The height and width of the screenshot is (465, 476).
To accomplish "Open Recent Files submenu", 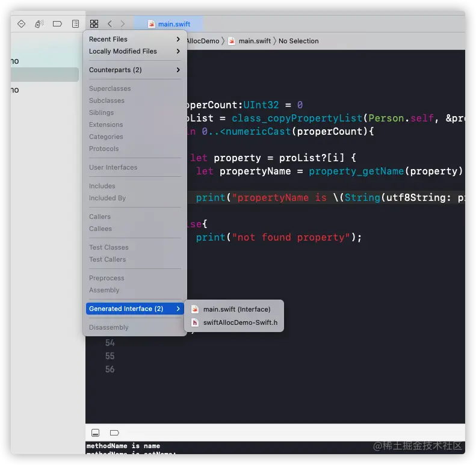I will pos(134,39).
